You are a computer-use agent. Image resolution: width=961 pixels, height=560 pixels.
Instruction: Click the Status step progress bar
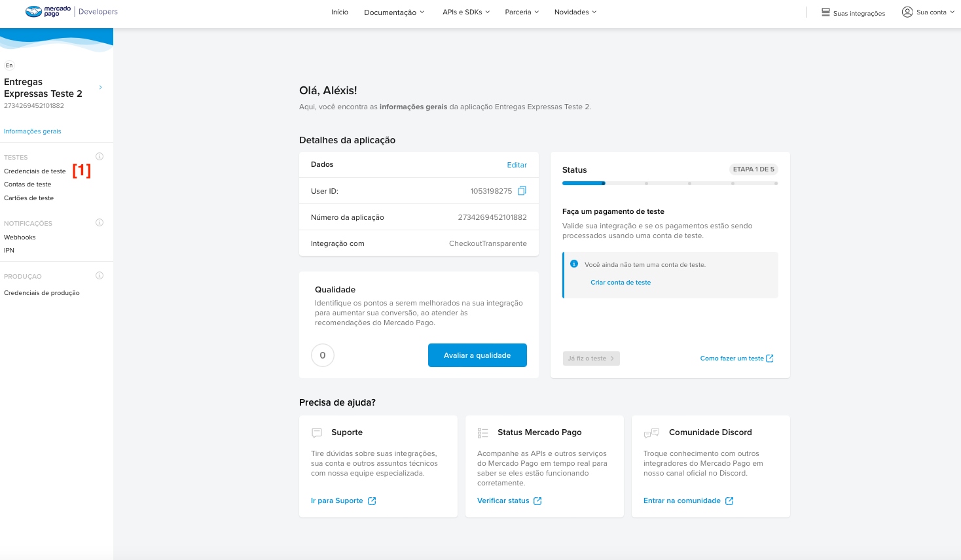(x=670, y=183)
